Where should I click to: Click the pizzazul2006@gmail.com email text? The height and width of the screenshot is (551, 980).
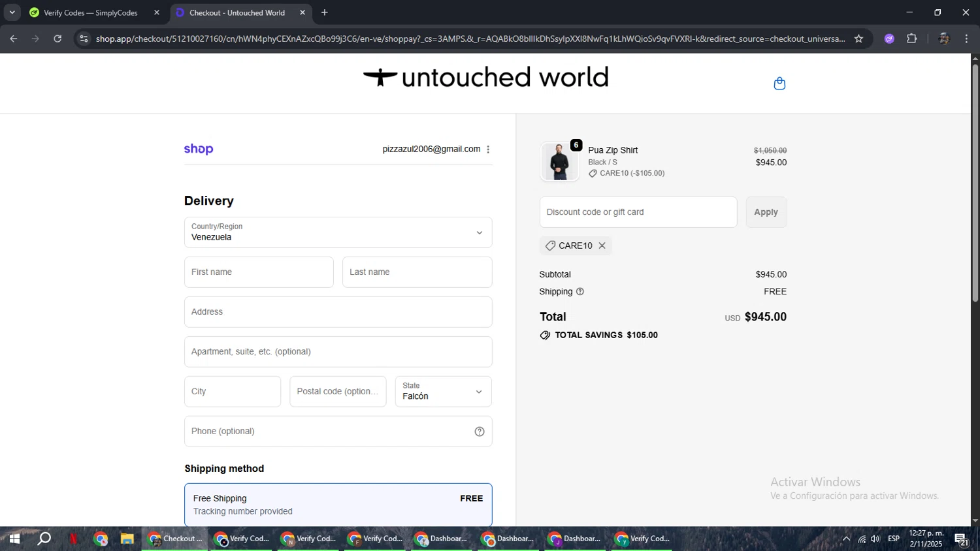(431, 150)
